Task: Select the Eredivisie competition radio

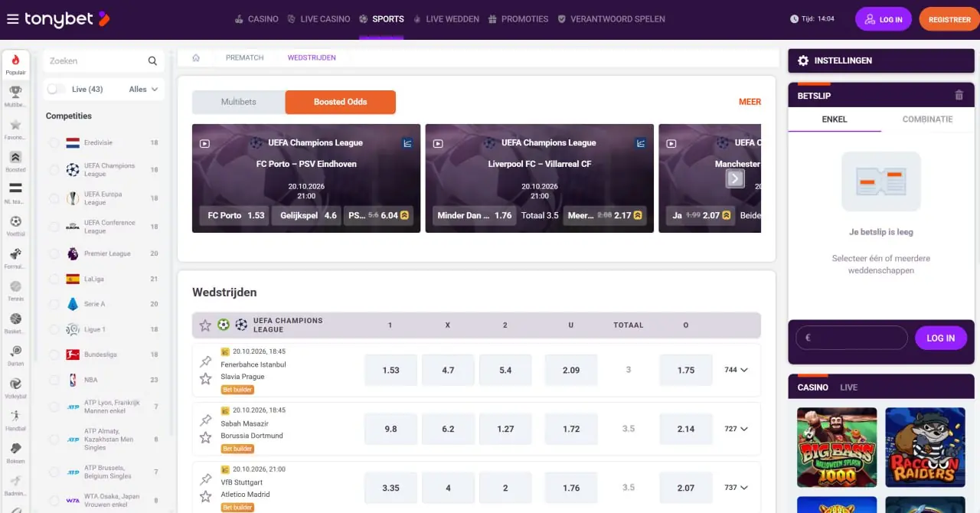Action: click(54, 143)
